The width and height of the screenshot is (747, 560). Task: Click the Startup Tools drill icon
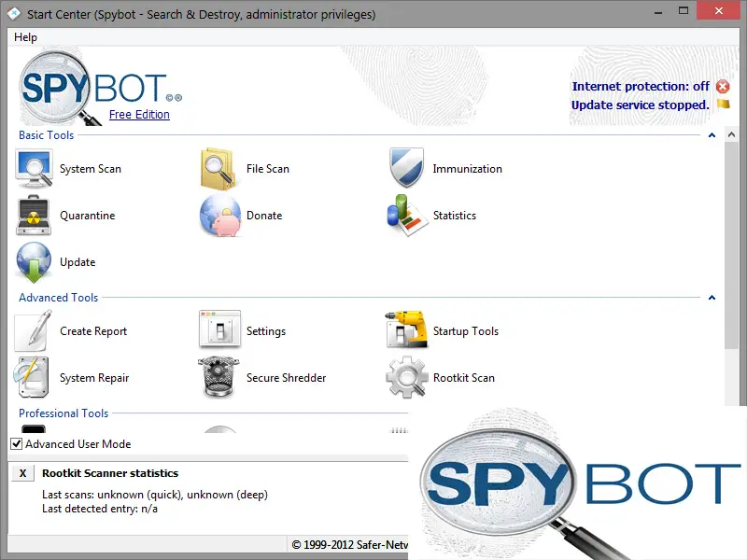(x=406, y=329)
